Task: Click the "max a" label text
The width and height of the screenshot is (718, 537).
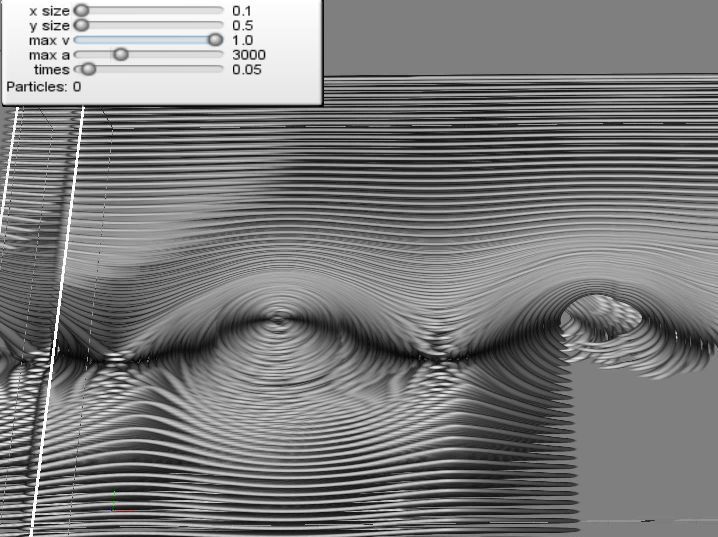Action: [x=50, y=55]
